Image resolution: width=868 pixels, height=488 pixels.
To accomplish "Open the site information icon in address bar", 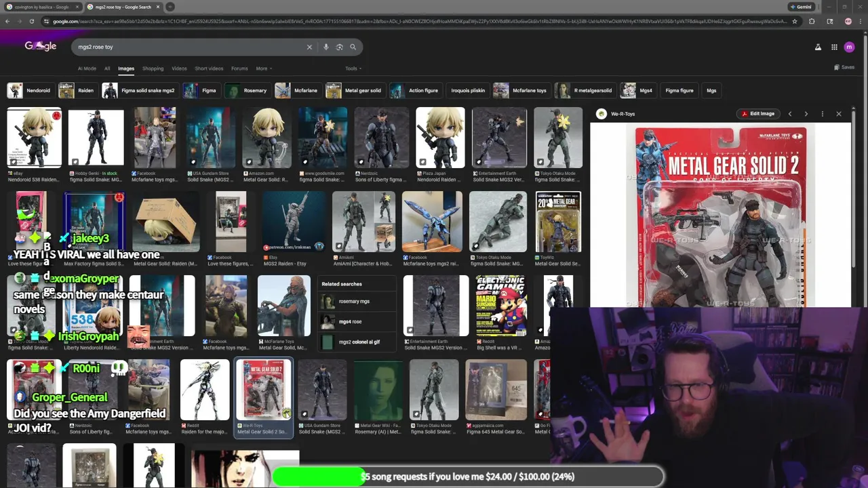I will click(x=46, y=21).
